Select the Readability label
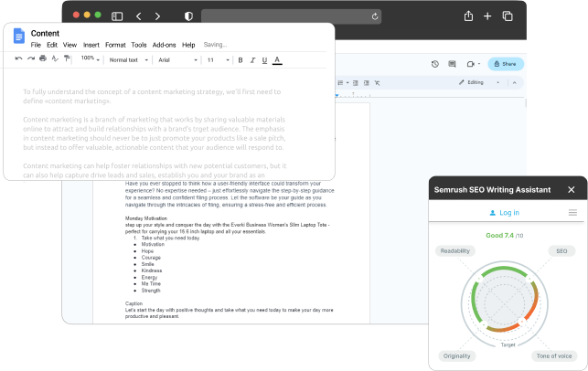This screenshot has height=371, width=588. coord(455,251)
